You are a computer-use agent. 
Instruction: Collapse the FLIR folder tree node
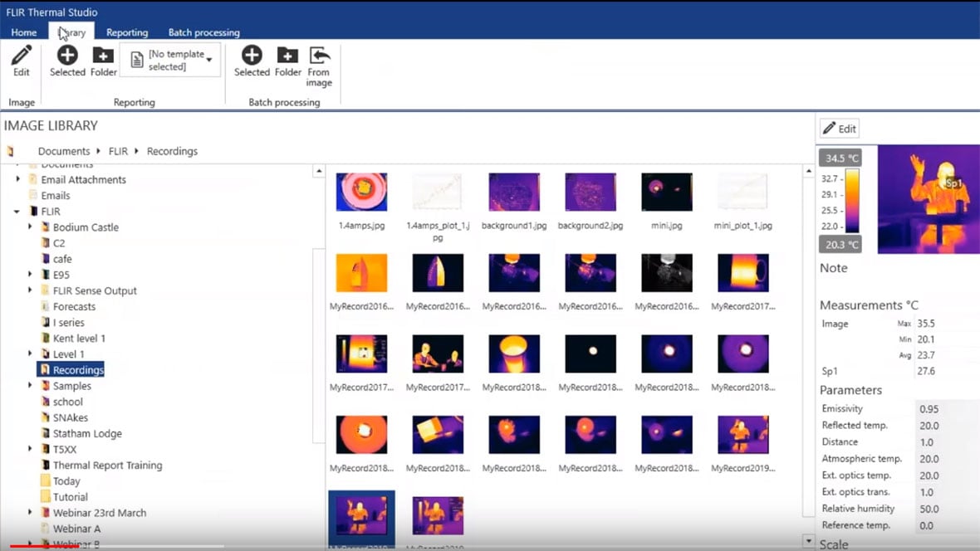17,212
